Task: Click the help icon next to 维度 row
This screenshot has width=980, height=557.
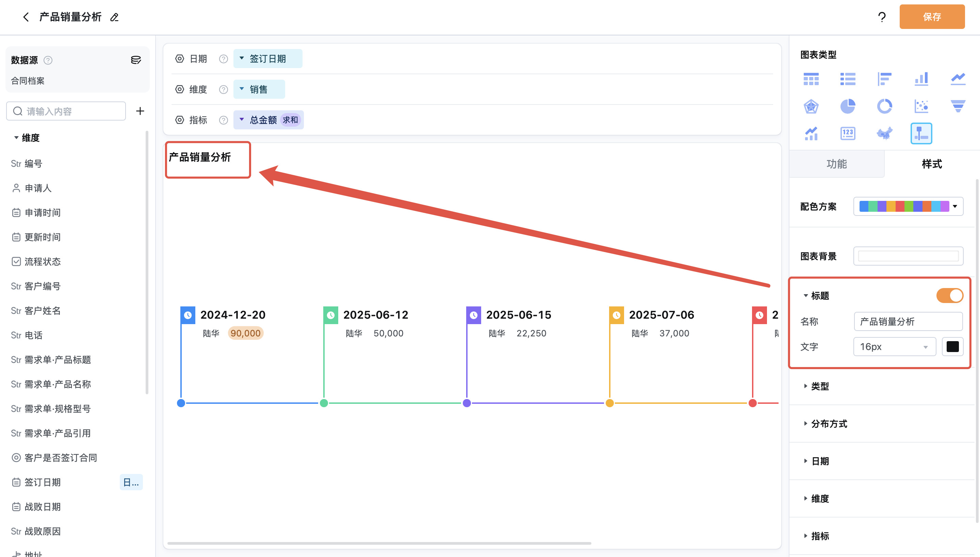Action: tap(224, 90)
